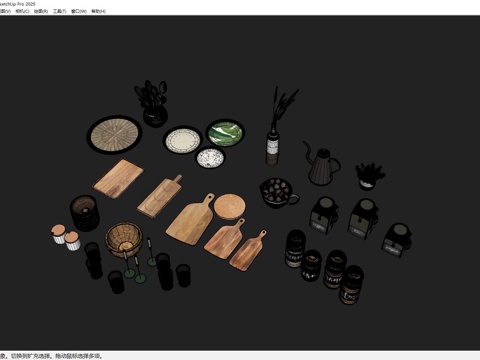Select the white speckled small plate
This screenshot has width=480, height=360.
tap(210, 158)
